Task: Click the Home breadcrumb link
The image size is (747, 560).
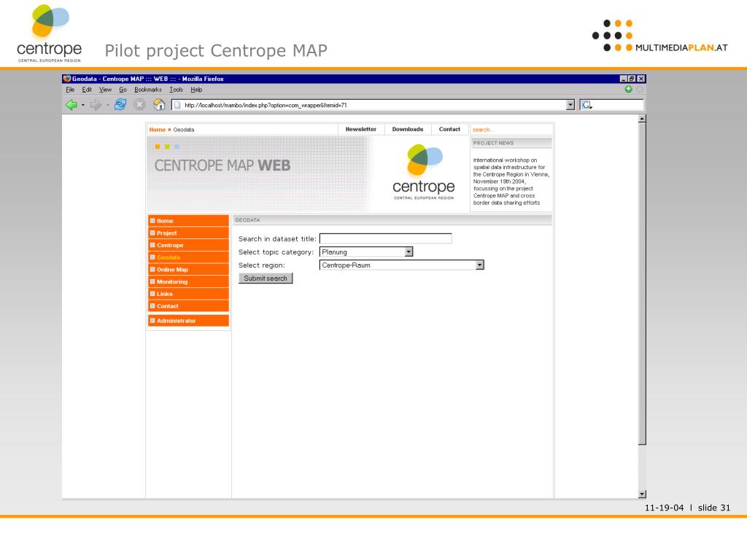Action: coord(158,130)
